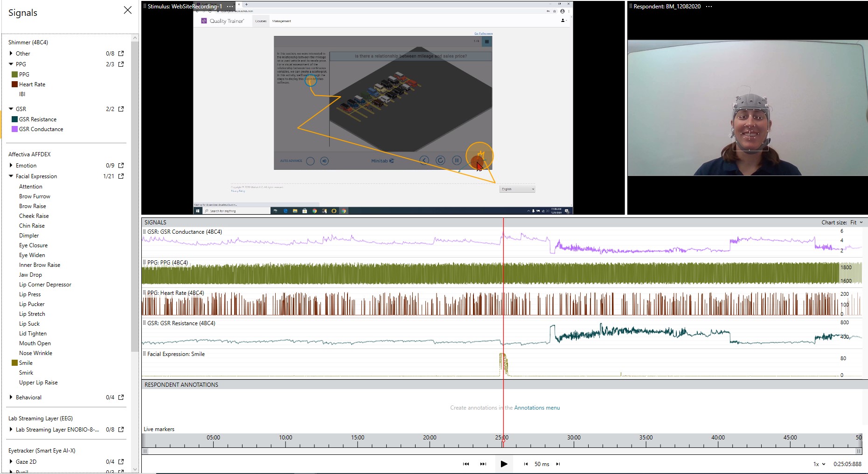Click replay button in stimulus player

tap(440, 160)
